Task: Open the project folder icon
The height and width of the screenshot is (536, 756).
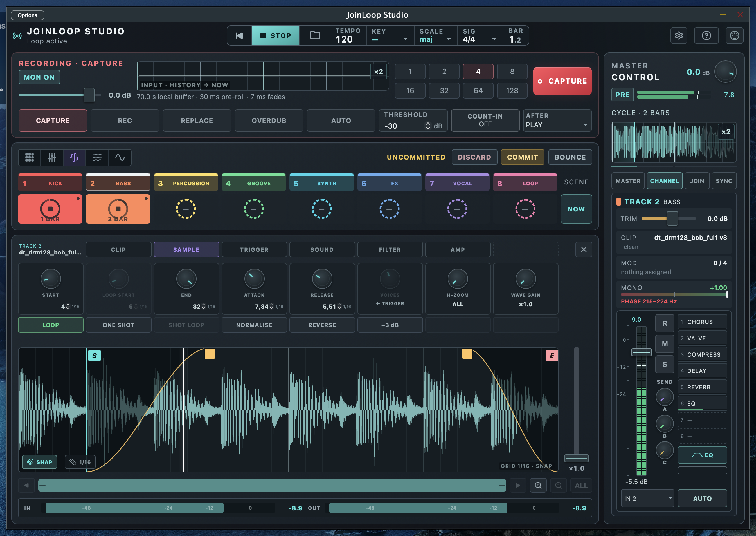Action: coord(315,35)
